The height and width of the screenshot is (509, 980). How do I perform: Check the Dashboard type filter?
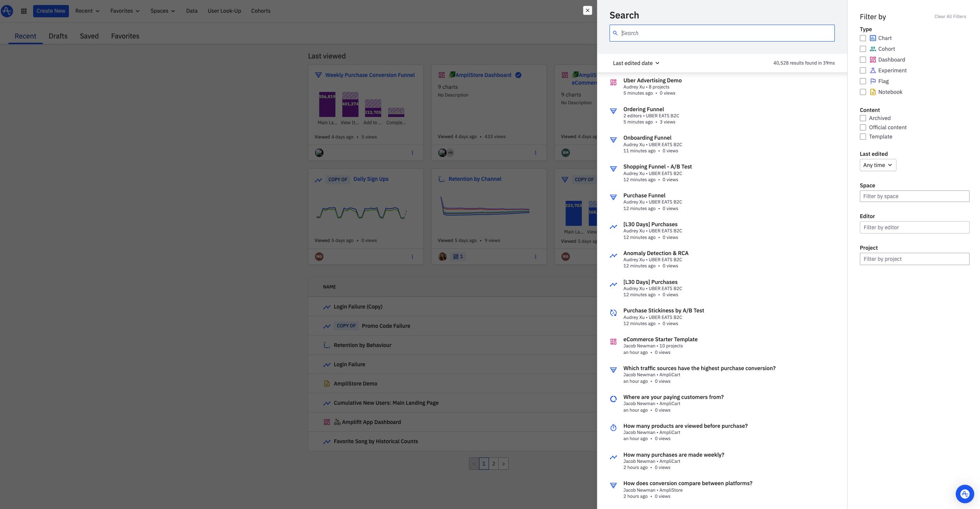pos(863,60)
